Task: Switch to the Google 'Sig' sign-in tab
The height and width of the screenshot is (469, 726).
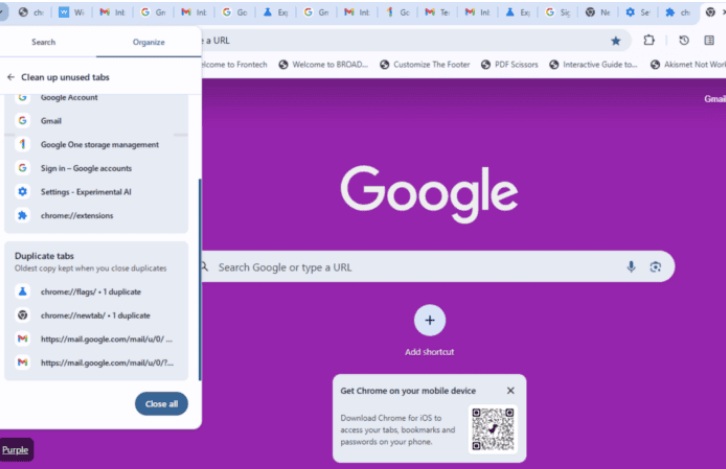Action: click(x=558, y=13)
